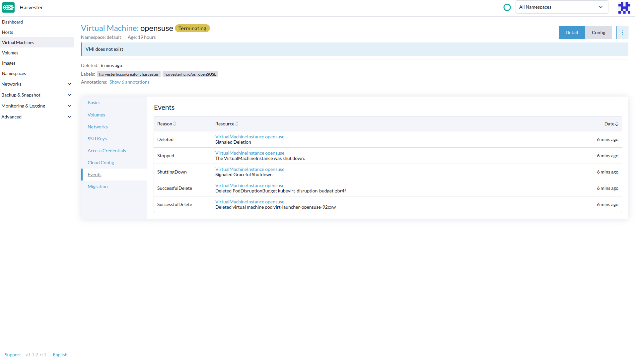
Task: Open Namespaces in sidebar
Action: pos(37,73)
